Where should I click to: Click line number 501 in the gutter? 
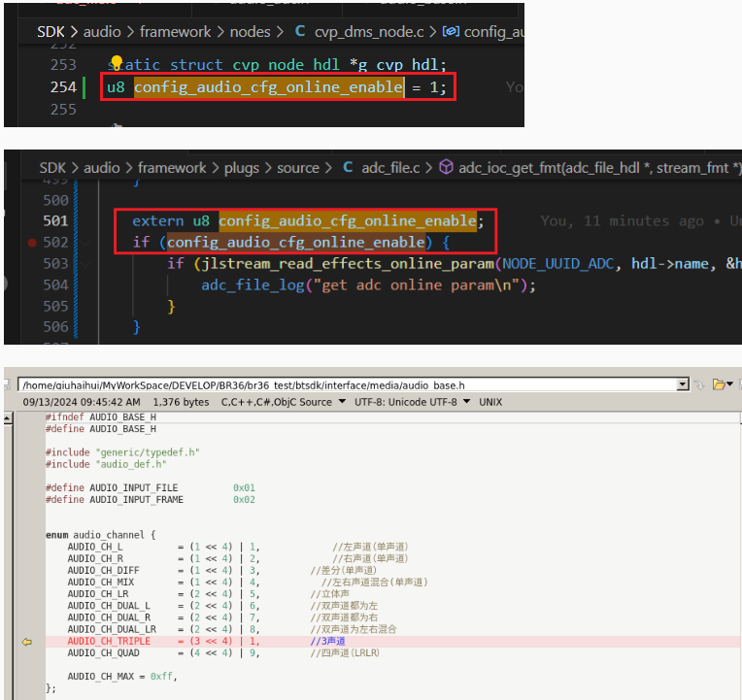coord(55,221)
